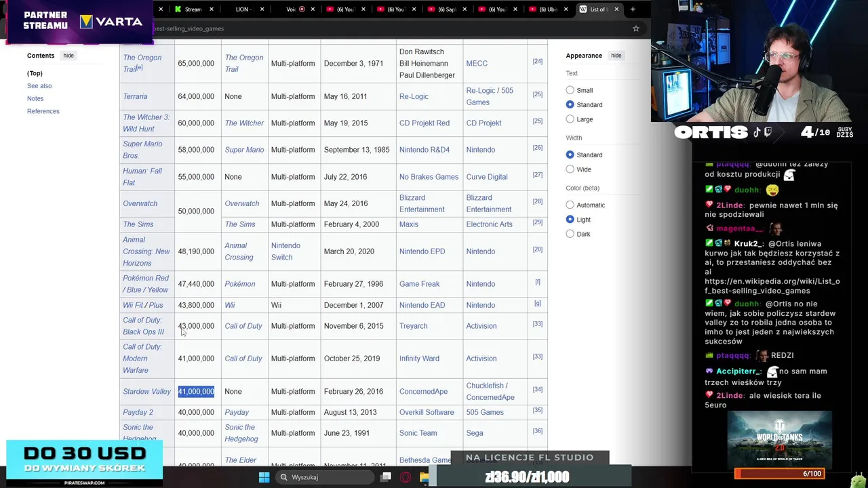Close the (6) Ubis YouTube tab
Screen dimensions: 868x488
pos(566,9)
